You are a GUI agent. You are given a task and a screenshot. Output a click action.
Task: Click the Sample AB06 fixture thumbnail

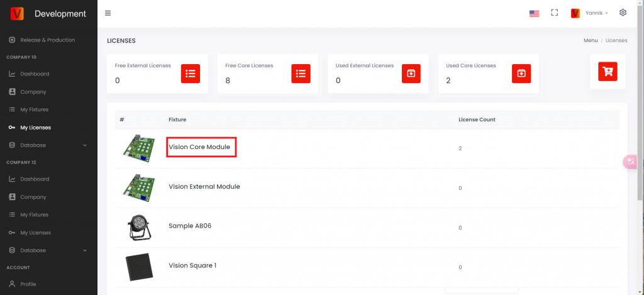[138, 227]
